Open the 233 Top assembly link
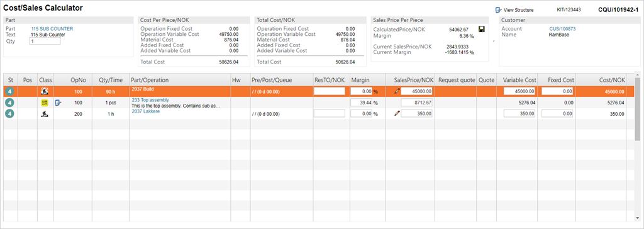 point(150,100)
